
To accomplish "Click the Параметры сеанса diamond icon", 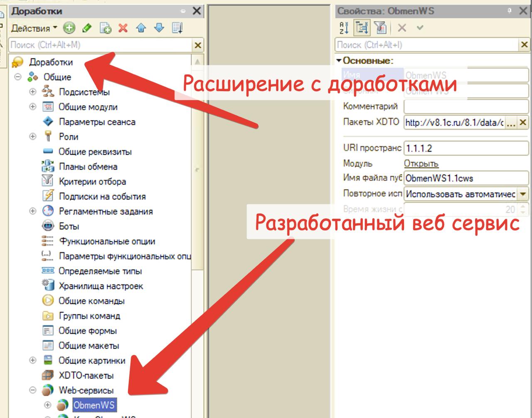I will (x=48, y=121).
